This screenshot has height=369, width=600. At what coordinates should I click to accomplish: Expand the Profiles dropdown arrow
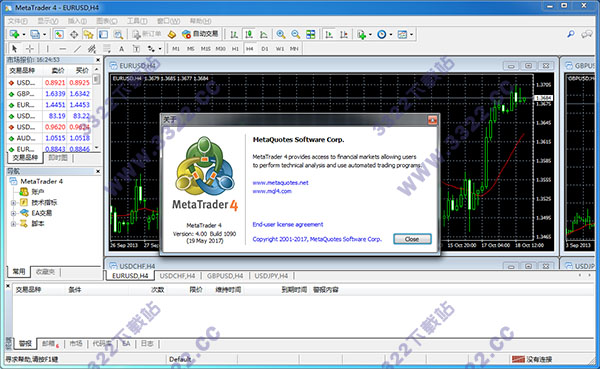(x=44, y=34)
